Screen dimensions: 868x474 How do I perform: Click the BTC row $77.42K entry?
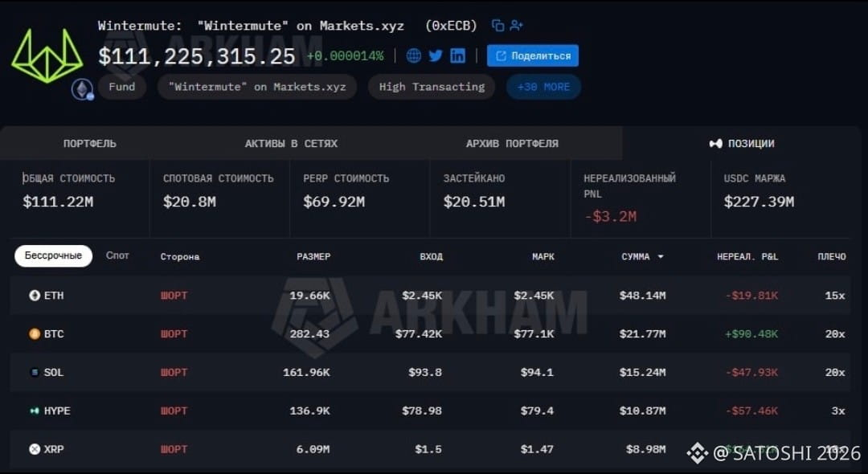419,334
